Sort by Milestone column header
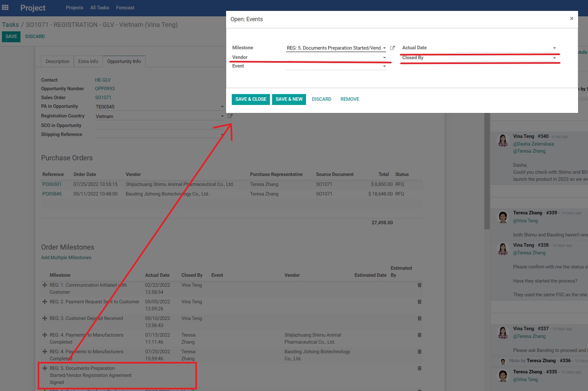 click(60, 275)
